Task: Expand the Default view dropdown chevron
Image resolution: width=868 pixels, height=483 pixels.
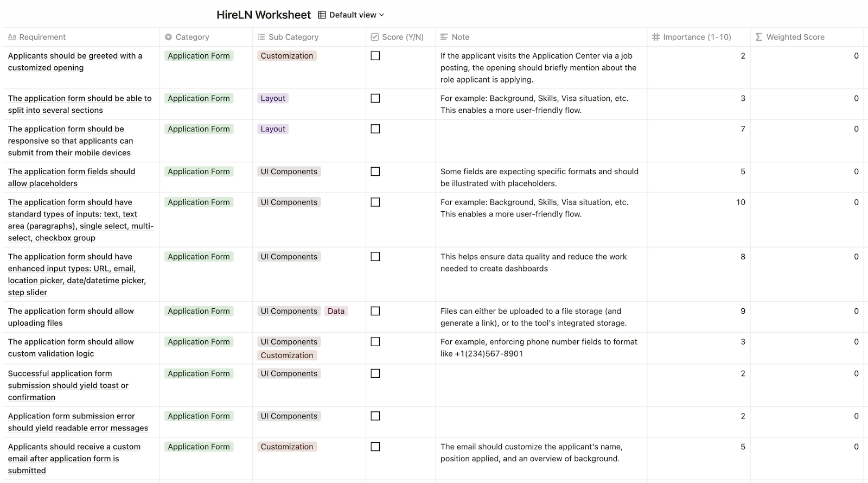Action: (x=381, y=15)
